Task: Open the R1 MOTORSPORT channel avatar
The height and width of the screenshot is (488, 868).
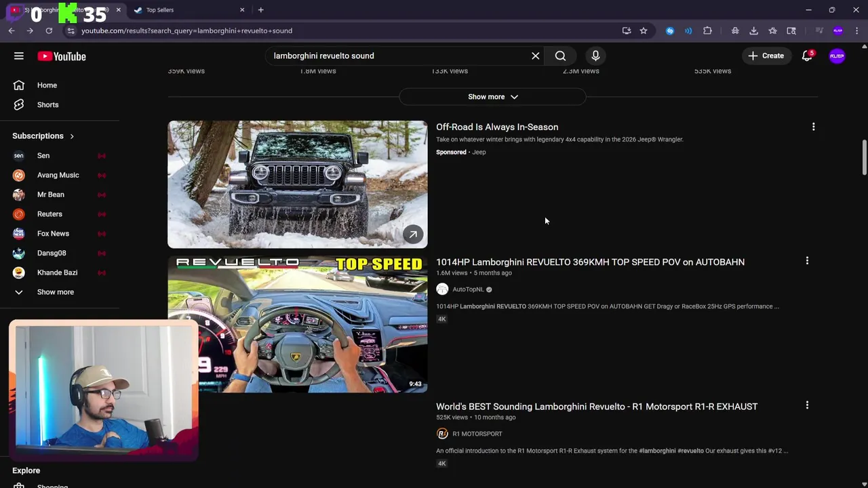Action: coord(442,434)
